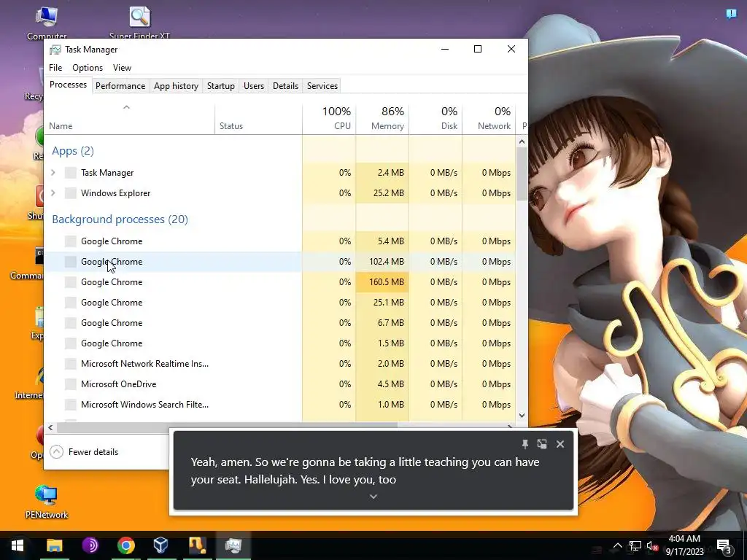The width and height of the screenshot is (747, 560).
Task: Select Microsoft Windows Search Filte... process
Action: click(280, 404)
